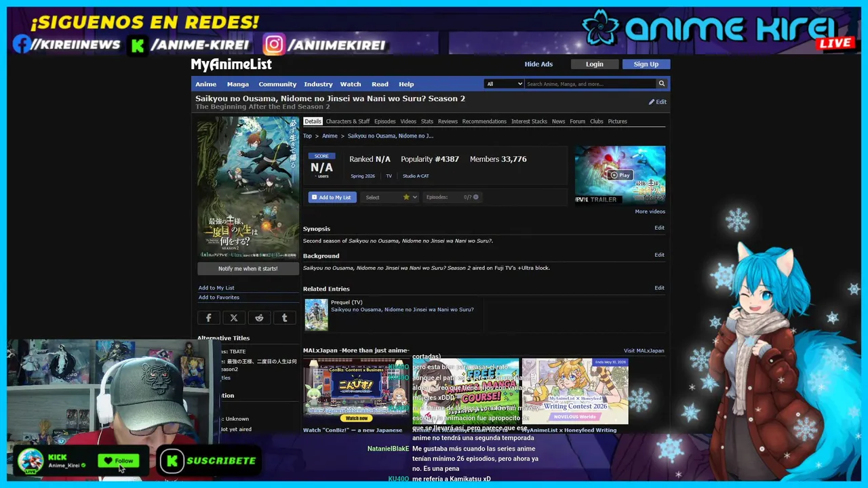
Task: Open the Watch menu
Action: [351, 84]
